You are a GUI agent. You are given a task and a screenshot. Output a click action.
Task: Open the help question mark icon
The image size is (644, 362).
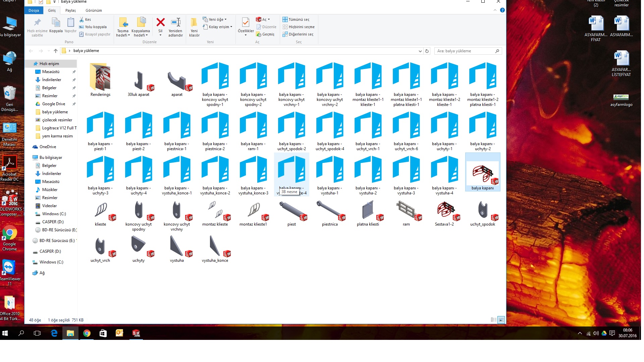tap(502, 10)
